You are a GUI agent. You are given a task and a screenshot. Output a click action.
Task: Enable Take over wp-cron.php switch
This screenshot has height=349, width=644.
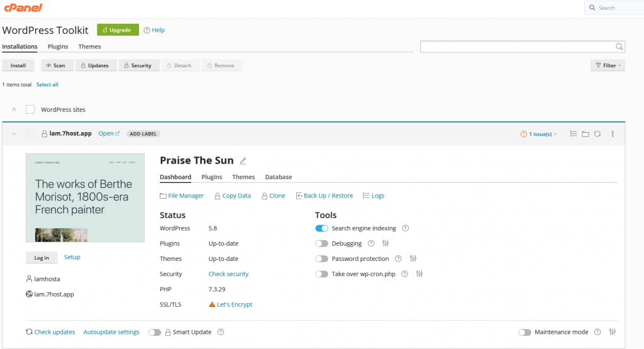pyautogui.click(x=321, y=274)
